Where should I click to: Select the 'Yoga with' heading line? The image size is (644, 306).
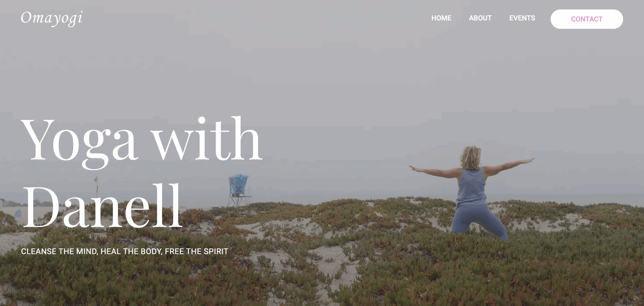142,142
